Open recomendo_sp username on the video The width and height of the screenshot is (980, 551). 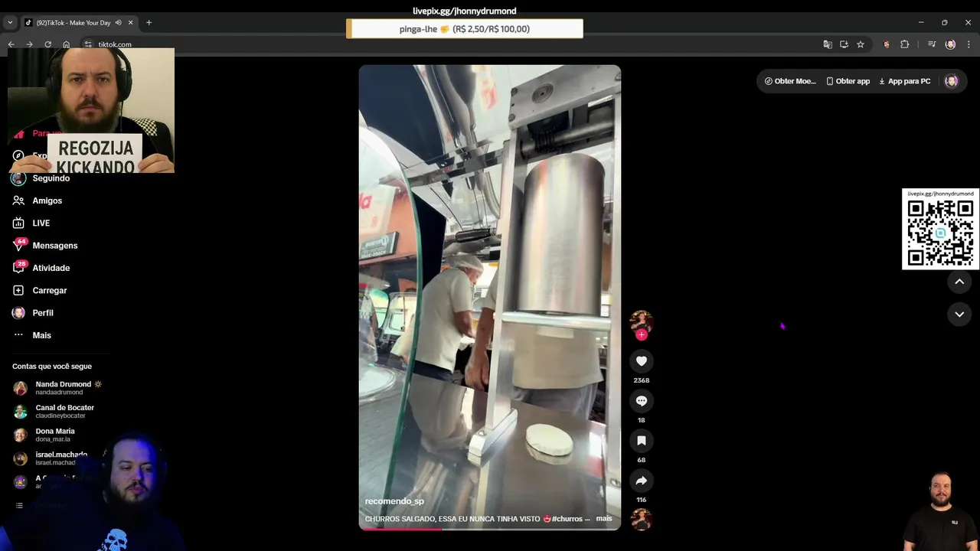coord(394,501)
